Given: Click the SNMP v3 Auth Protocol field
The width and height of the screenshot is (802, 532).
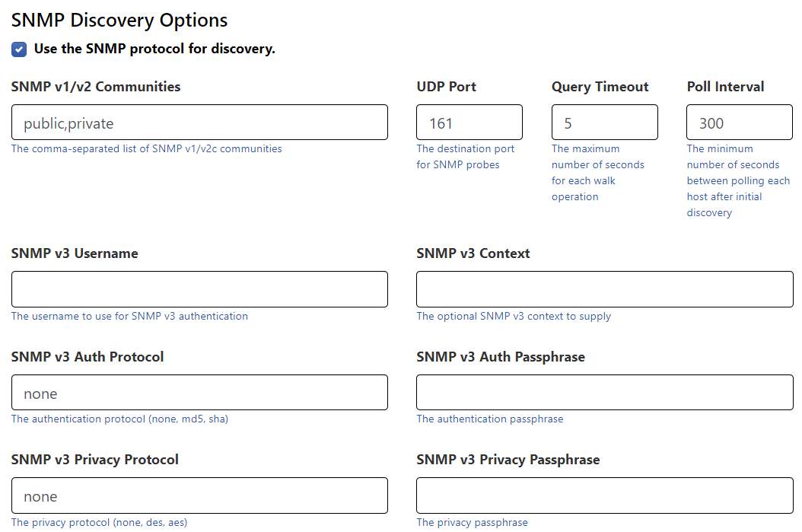Looking at the screenshot, I should (x=199, y=392).
